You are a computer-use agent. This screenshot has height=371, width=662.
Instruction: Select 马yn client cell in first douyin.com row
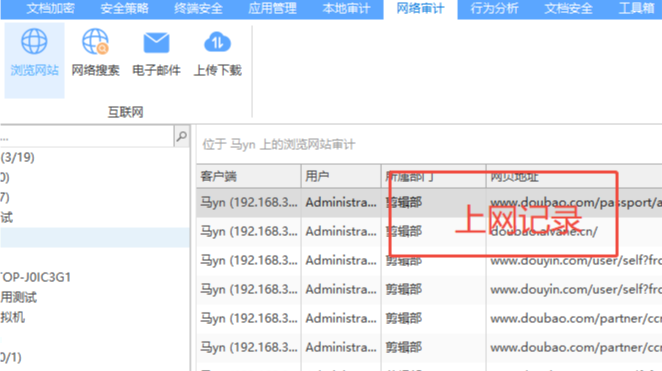(x=249, y=260)
